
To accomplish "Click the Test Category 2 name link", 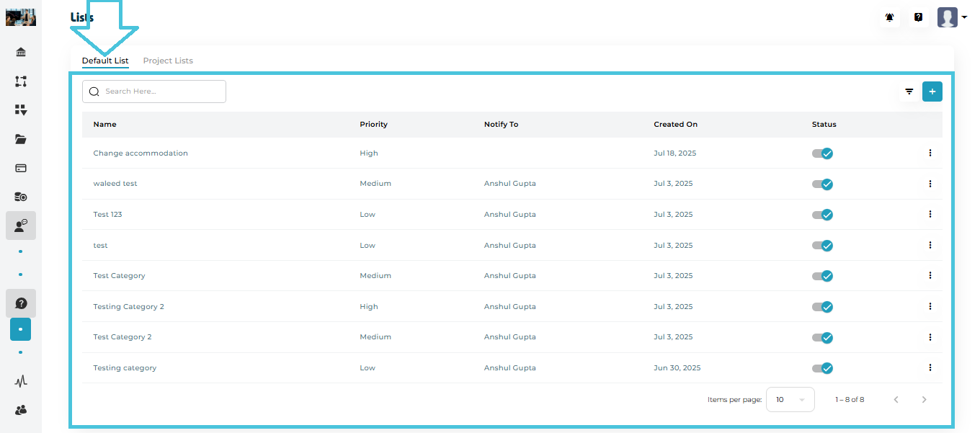I will click(122, 337).
